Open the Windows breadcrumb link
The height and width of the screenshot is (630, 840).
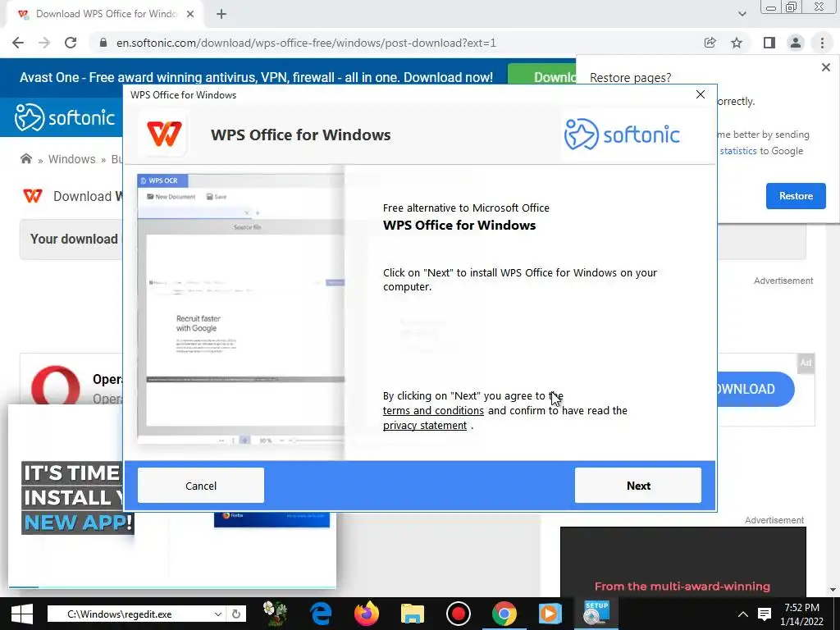[72, 159]
